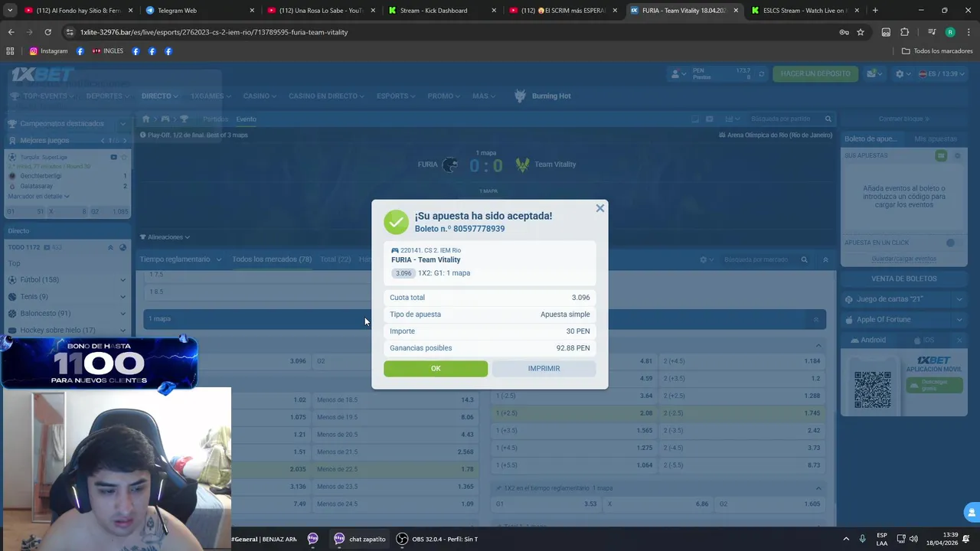Viewport: 980px width, 551px height.
Task: Open the DIRECTO menu
Action: 159,96
